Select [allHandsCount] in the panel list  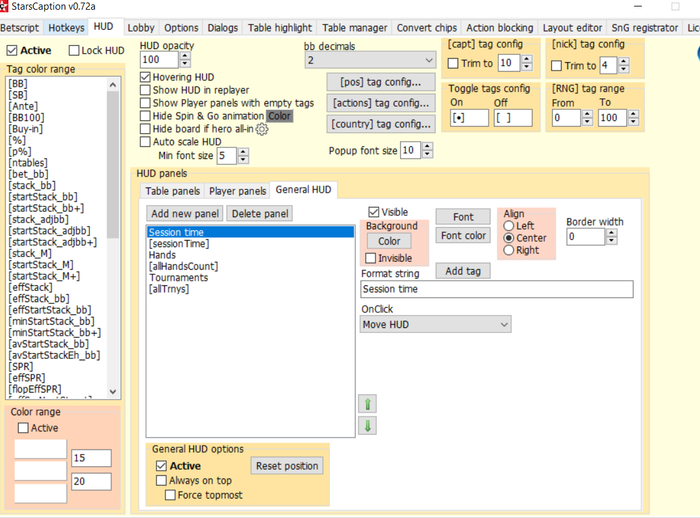tap(183, 267)
